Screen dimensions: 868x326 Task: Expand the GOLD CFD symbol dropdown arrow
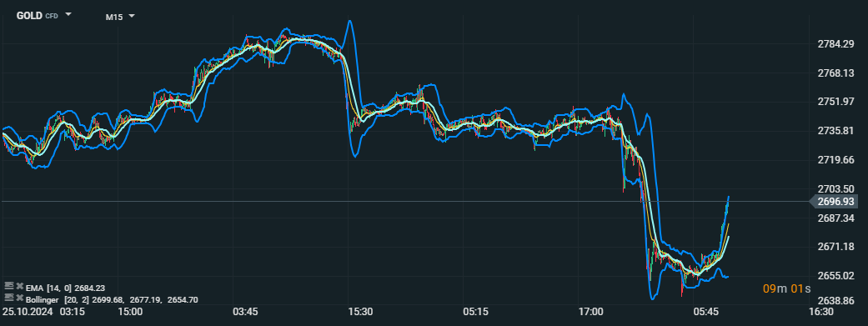[x=68, y=14]
